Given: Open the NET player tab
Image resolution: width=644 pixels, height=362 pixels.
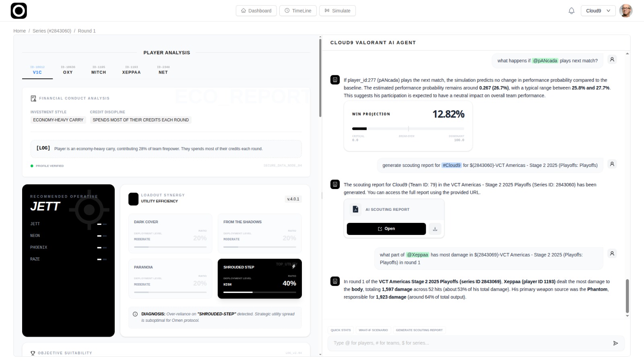Looking at the screenshot, I should pos(163,70).
